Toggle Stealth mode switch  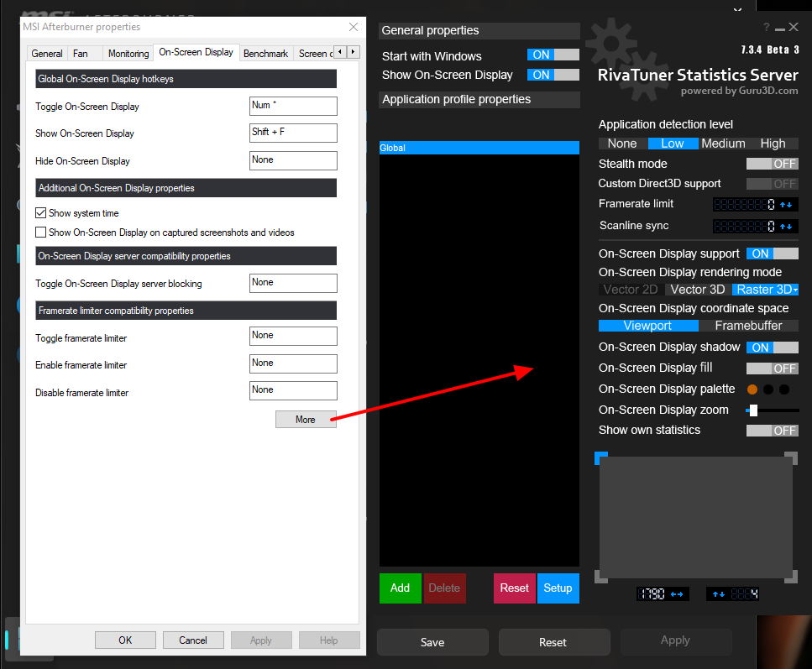tap(773, 165)
